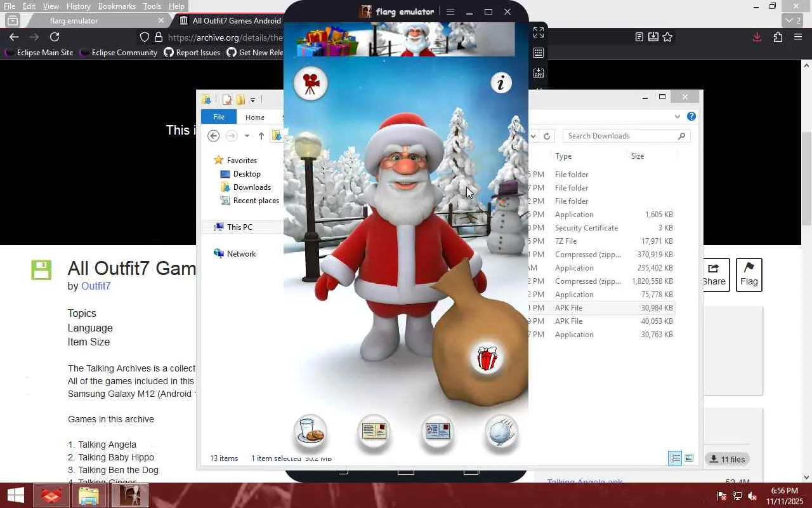The height and width of the screenshot is (508, 812).
Task: Tap the second postcard button beside the snowball
Action: [x=438, y=431]
